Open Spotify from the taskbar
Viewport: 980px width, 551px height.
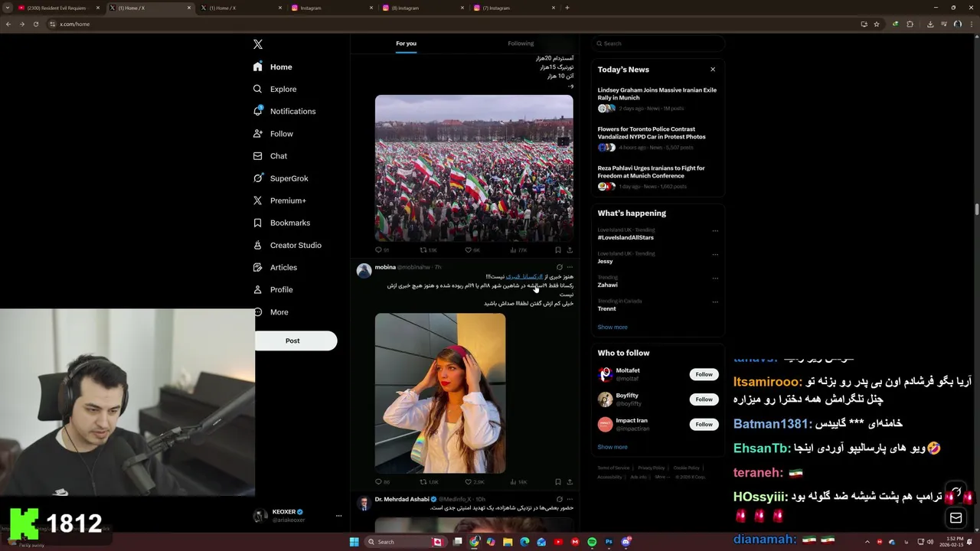pyautogui.click(x=592, y=542)
